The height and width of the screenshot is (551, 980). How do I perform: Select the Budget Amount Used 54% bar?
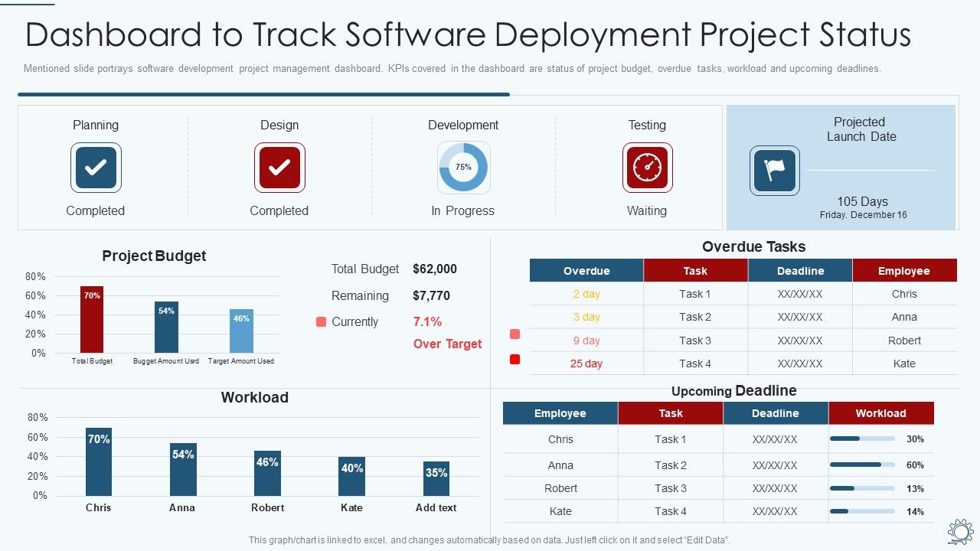(x=166, y=328)
